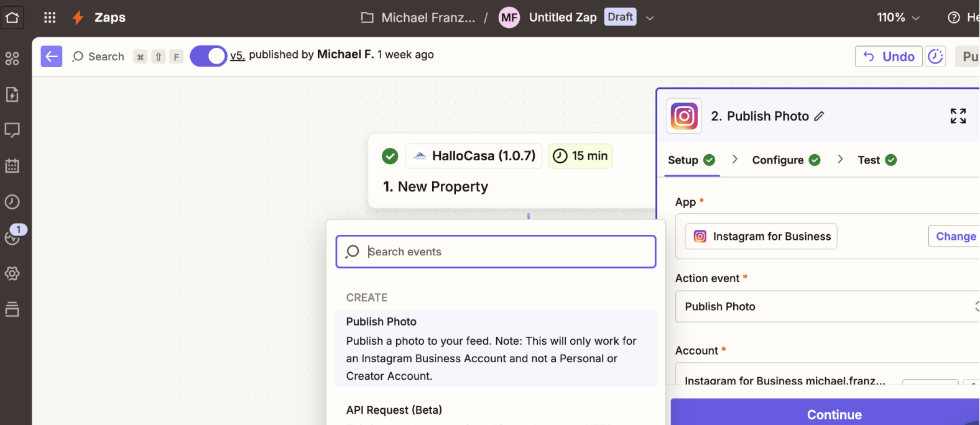
Task: Open the Michael Franz folder
Action: click(418, 17)
